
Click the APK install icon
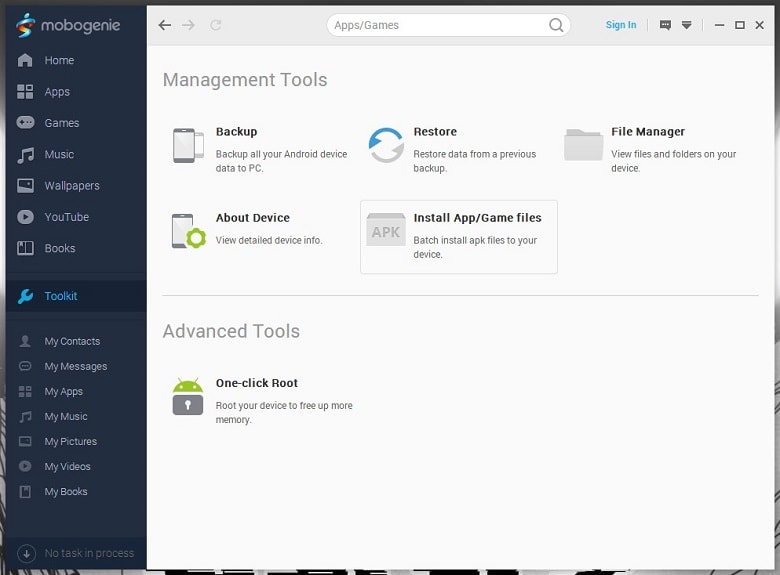[386, 229]
